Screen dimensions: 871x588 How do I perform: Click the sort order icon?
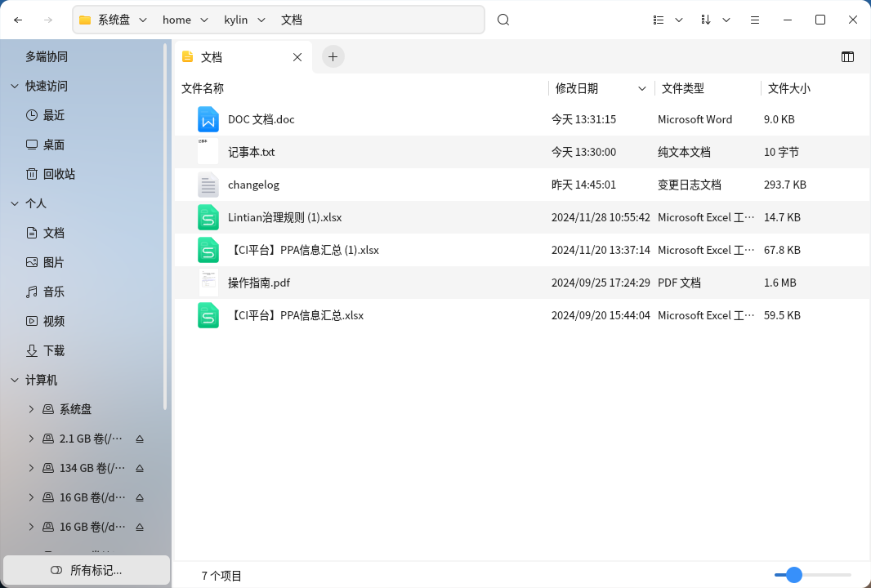[x=705, y=20]
